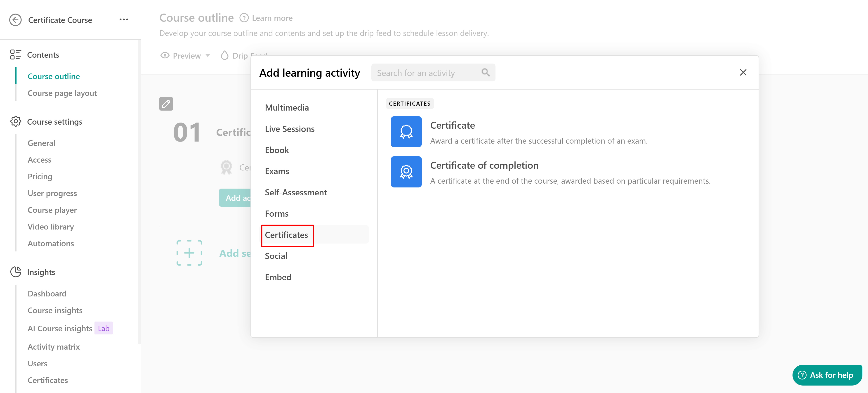This screenshot has width=868, height=393.
Task: Click the Drip Feed droplet icon
Action: click(x=224, y=55)
